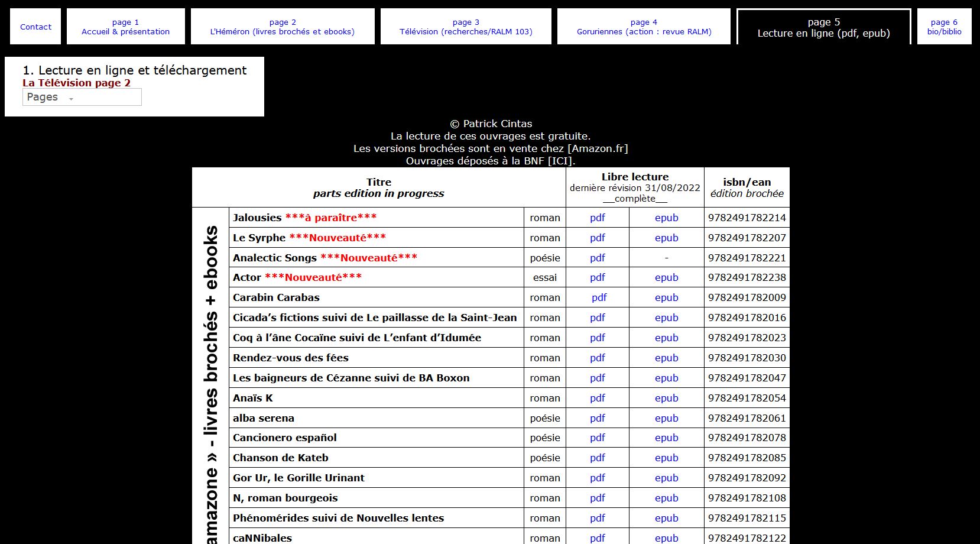980x544 pixels.
Task: Open pdf of Rendez-vous des fées
Action: click(x=597, y=358)
